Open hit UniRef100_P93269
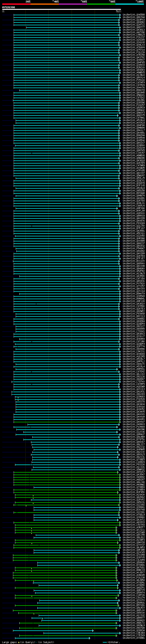Viewport: 146px width, 644px height. pos(133,223)
